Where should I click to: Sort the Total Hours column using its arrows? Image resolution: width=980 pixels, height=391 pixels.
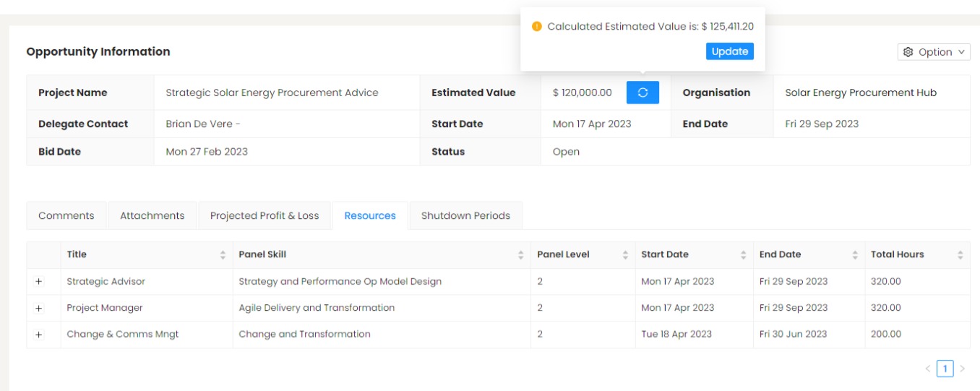(960, 255)
